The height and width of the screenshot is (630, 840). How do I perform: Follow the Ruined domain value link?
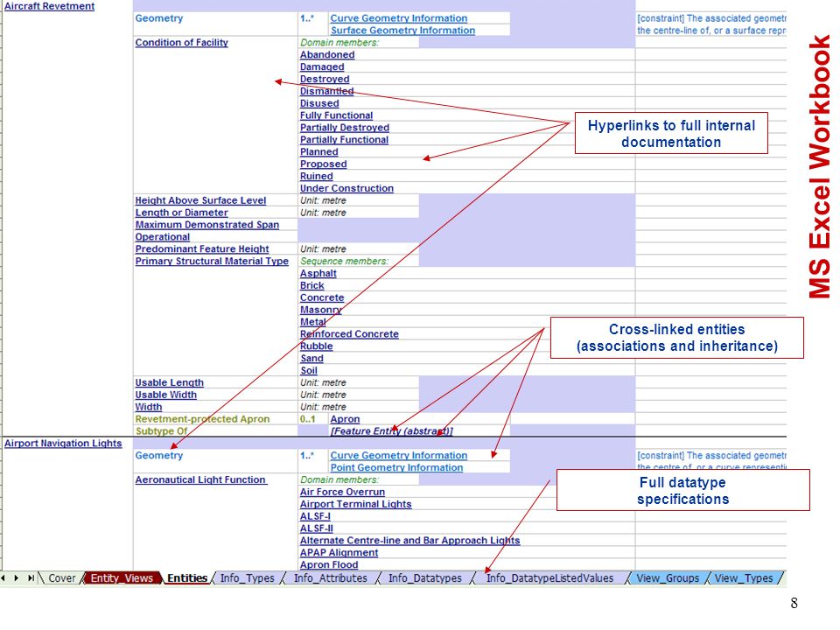[316, 176]
